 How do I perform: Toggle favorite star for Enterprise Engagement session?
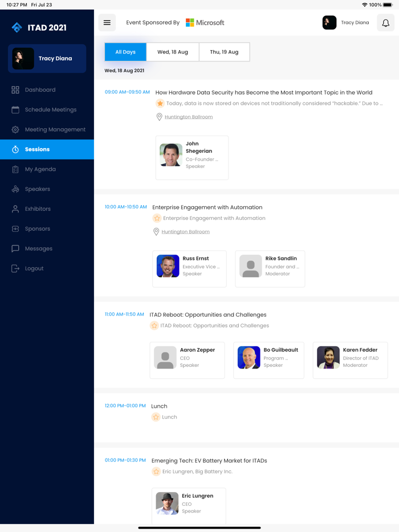157,218
